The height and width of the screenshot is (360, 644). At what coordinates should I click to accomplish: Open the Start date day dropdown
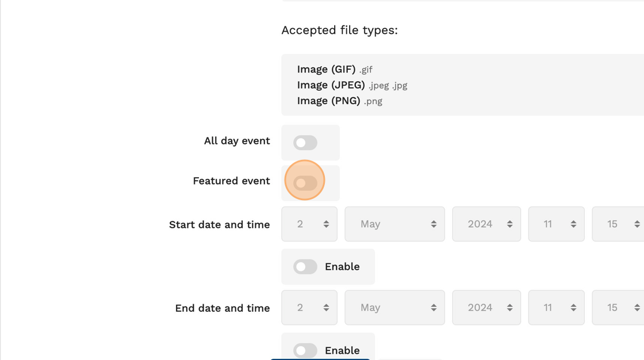[x=309, y=224]
